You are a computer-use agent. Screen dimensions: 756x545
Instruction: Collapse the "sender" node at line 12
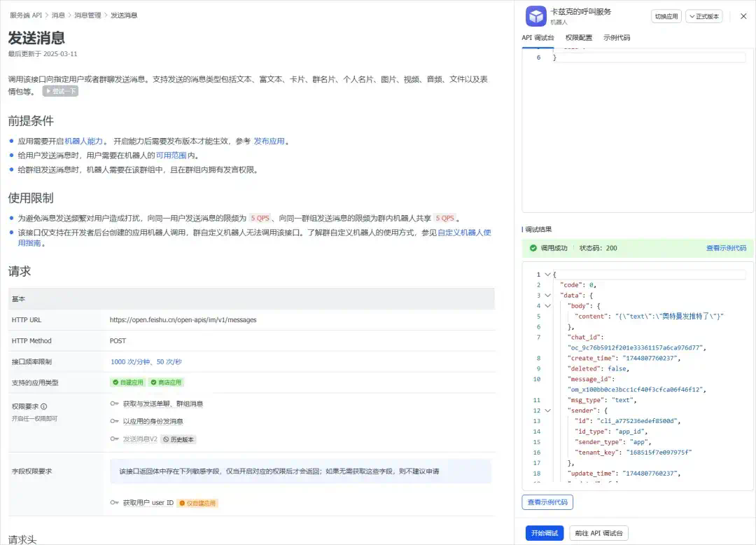pyautogui.click(x=547, y=411)
